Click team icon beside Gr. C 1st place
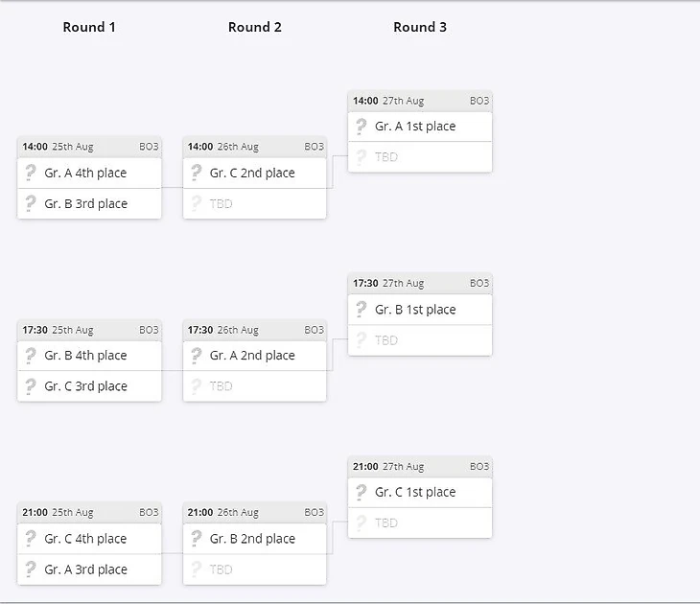 tap(362, 492)
